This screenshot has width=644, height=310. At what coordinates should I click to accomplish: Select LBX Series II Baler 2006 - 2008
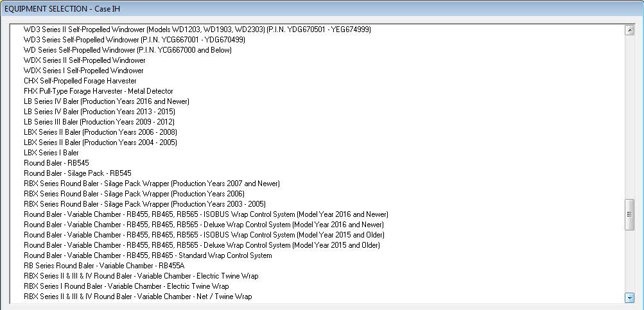[100, 132]
